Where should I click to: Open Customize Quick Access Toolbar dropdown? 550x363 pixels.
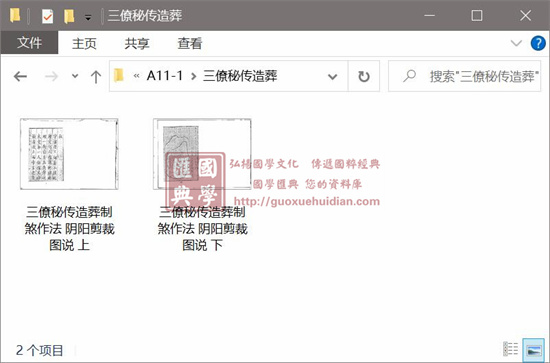(88, 17)
